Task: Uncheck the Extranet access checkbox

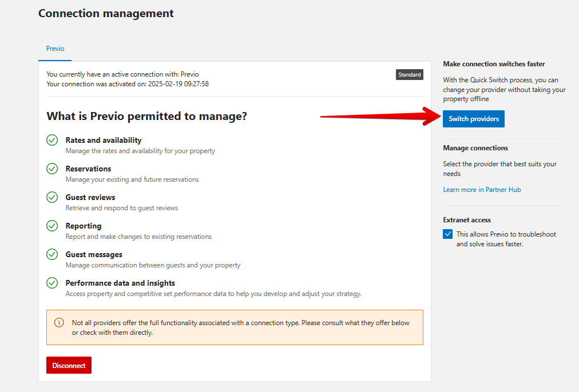Action: pyautogui.click(x=447, y=234)
